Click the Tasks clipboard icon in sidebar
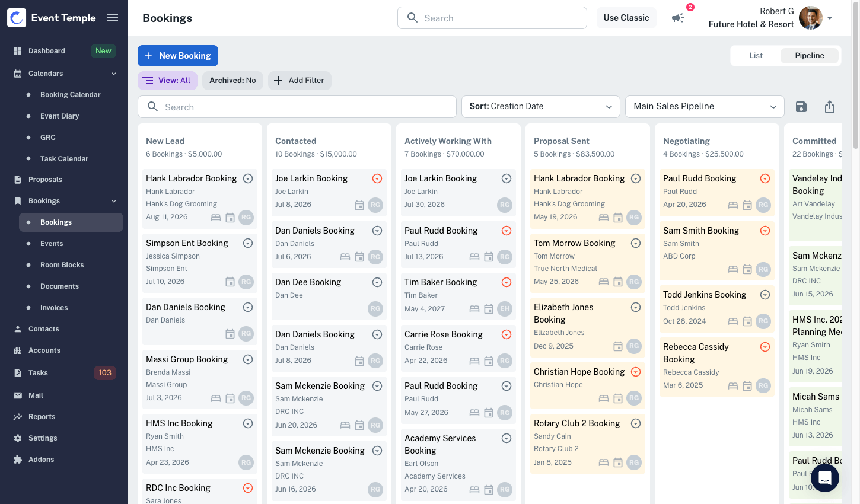 click(x=18, y=373)
